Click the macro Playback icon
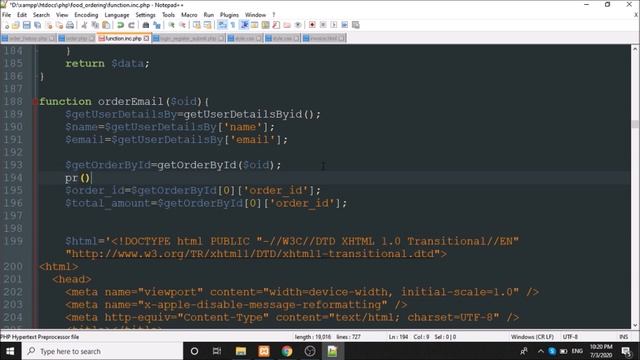 point(334,25)
